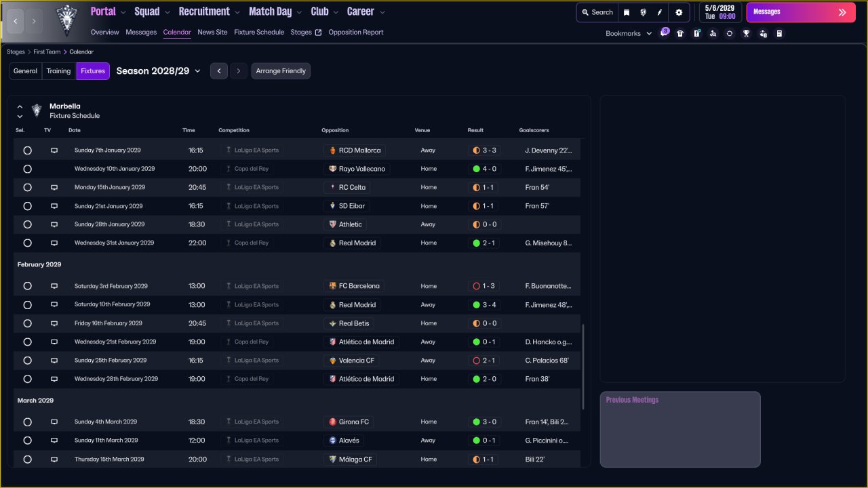Click the Athletic club badge
The width and height of the screenshot is (868, 488).
[332, 224]
